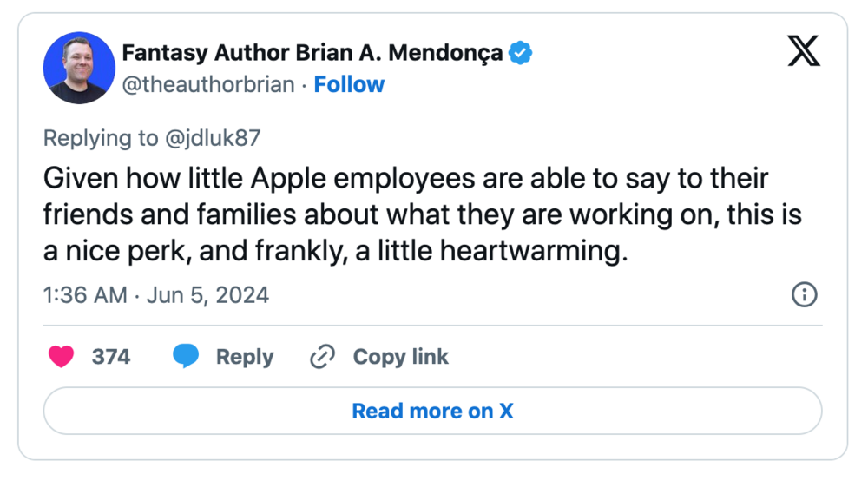Click the Replying to label

pos(98,138)
